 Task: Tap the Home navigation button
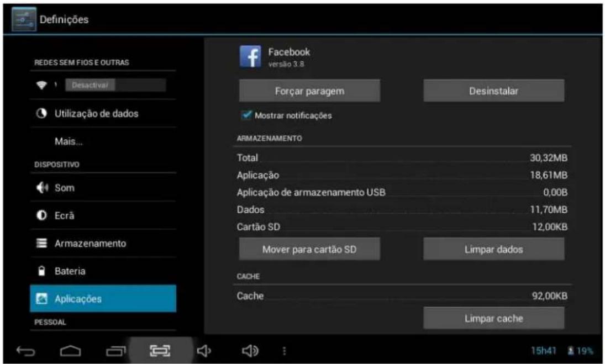[x=71, y=351]
